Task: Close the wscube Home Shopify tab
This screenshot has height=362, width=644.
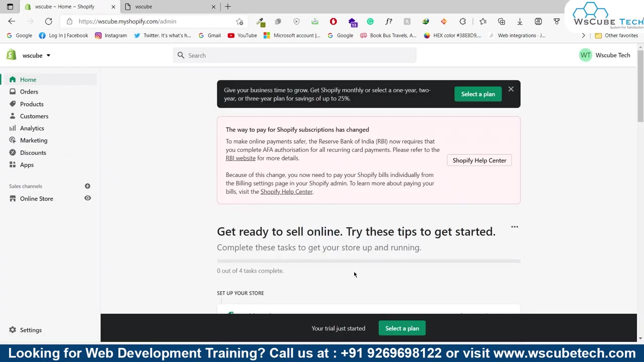Action: click(113, 7)
